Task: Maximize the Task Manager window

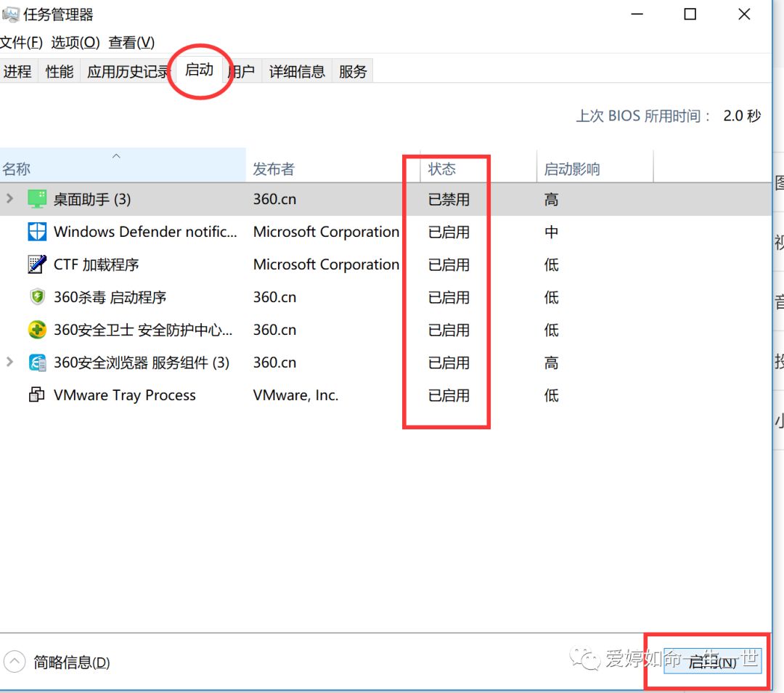Action: click(690, 14)
